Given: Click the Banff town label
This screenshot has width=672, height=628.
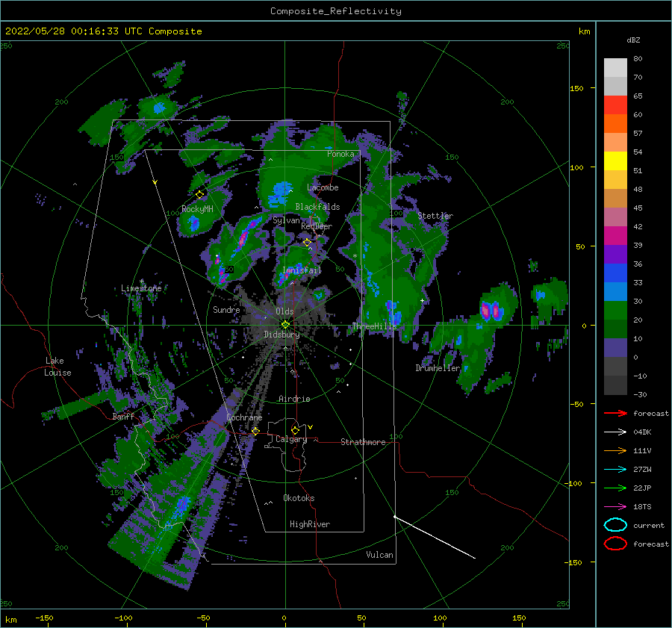Looking at the screenshot, I should pyautogui.click(x=123, y=417).
